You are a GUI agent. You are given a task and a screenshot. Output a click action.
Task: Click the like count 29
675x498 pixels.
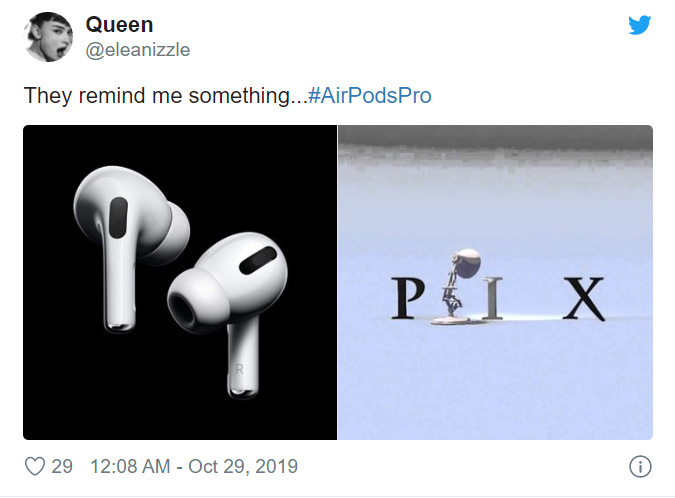(62, 467)
